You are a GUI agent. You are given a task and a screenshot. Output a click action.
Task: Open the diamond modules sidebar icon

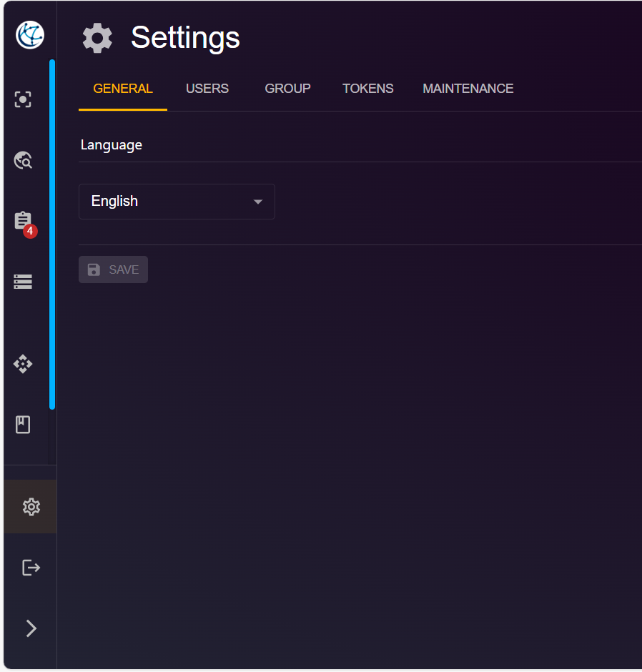(23, 365)
